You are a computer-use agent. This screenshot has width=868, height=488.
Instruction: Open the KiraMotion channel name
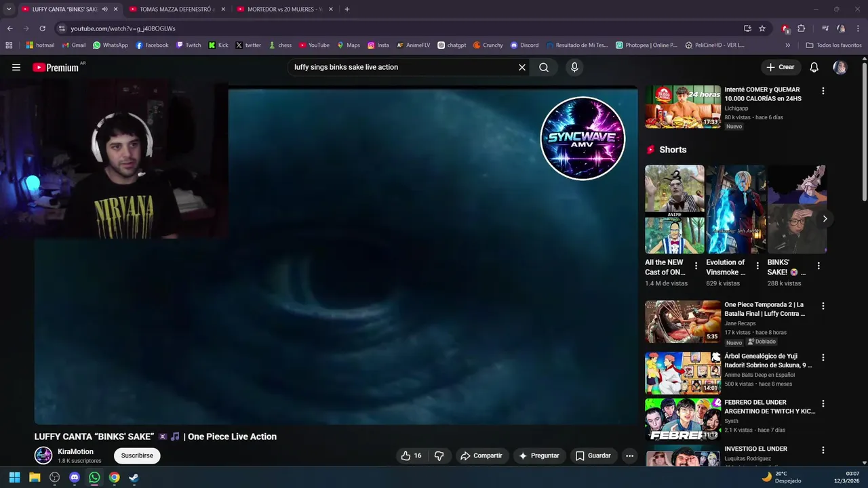click(75, 451)
